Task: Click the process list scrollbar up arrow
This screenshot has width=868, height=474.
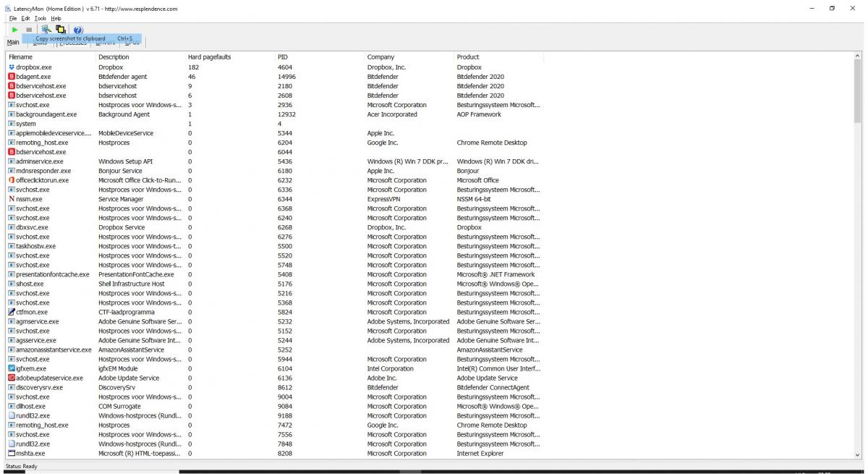Action: [858, 56]
